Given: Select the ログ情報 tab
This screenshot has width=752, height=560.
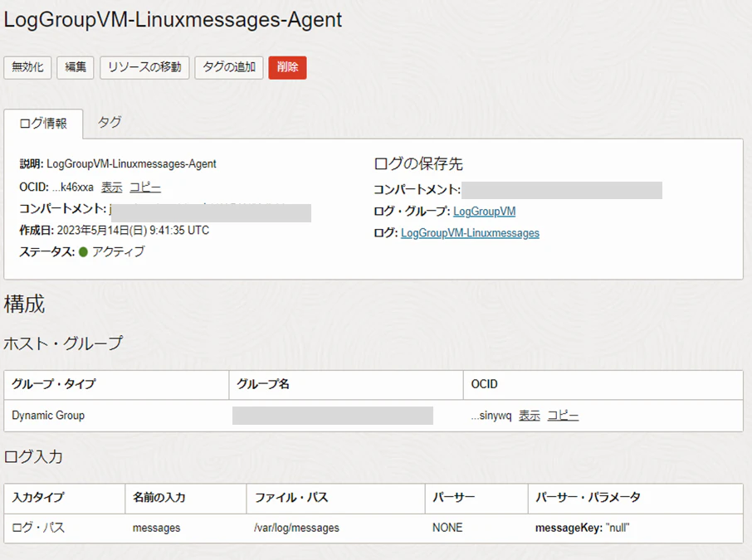Looking at the screenshot, I should pyautogui.click(x=43, y=124).
